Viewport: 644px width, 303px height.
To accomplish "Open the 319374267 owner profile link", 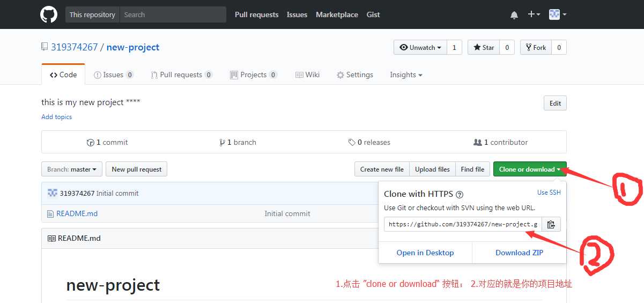I will (x=75, y=47).
